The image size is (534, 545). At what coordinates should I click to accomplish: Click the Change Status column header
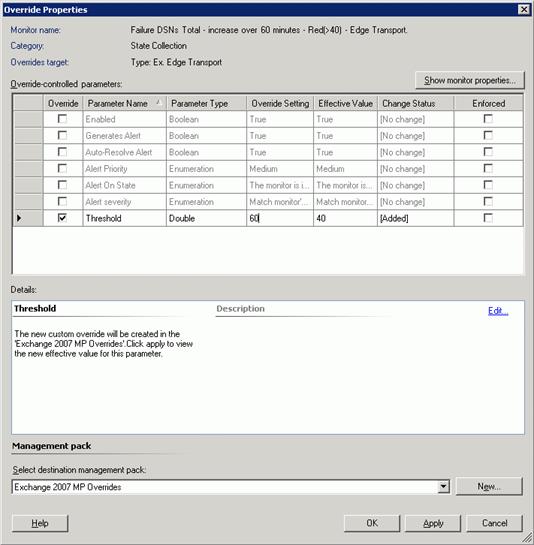416,103
